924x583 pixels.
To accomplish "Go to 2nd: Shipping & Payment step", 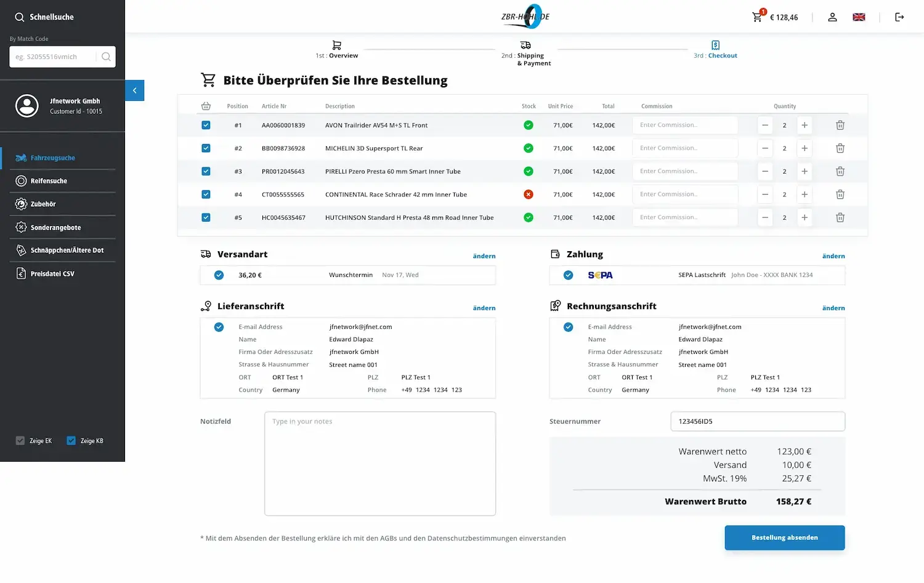I will pyautogui.click(x=526, y=54).
